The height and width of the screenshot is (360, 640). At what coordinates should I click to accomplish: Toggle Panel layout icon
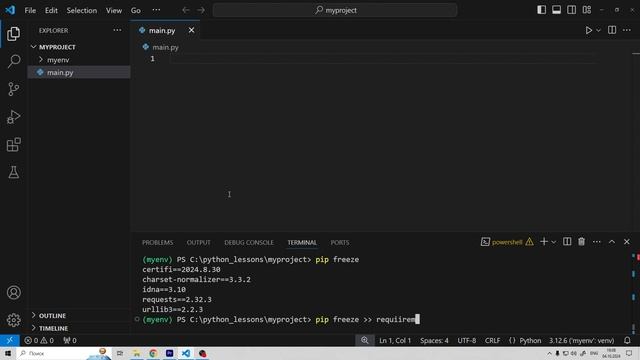click(556, 10)
